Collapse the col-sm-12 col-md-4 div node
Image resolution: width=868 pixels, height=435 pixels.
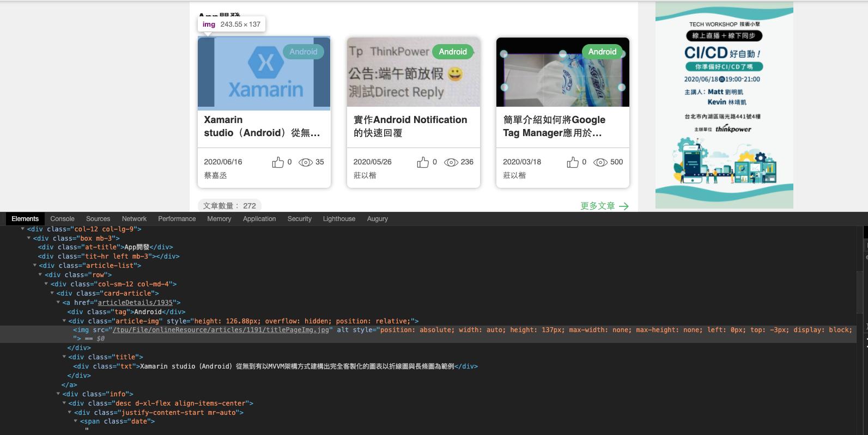pos(47,284)
